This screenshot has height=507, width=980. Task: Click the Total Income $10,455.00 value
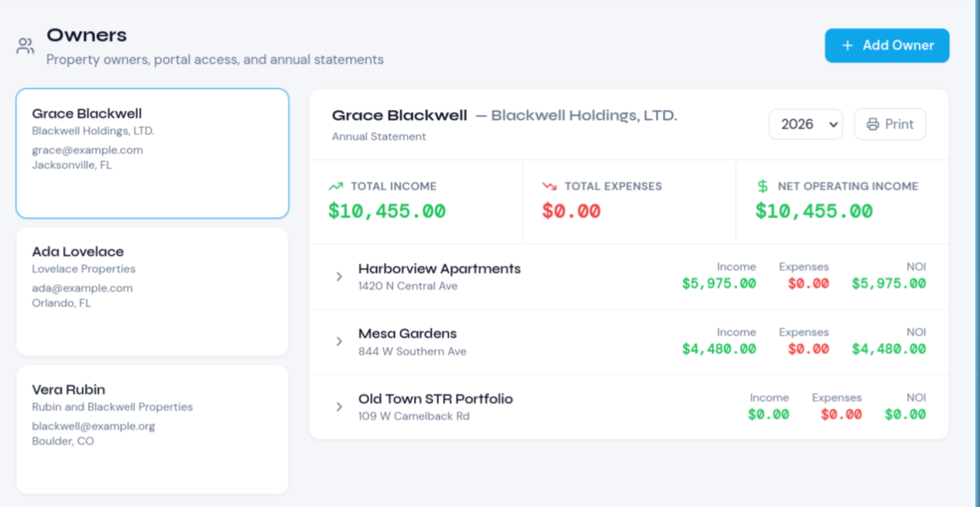pos(387,211)
